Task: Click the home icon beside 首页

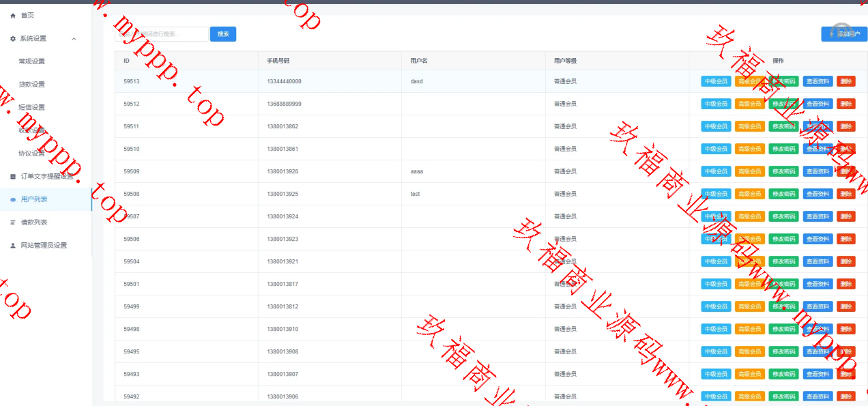Action: point(14,14)
